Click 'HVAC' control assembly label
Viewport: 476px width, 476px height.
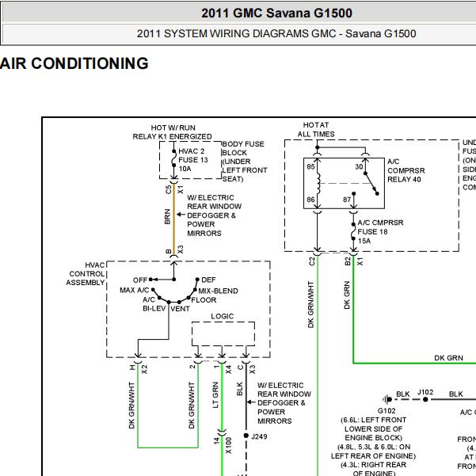click(95, 265)
